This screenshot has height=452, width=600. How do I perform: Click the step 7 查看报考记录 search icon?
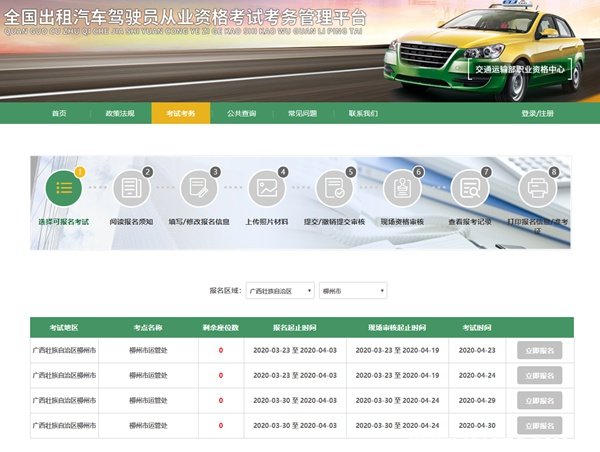click(x=470, y=187)
